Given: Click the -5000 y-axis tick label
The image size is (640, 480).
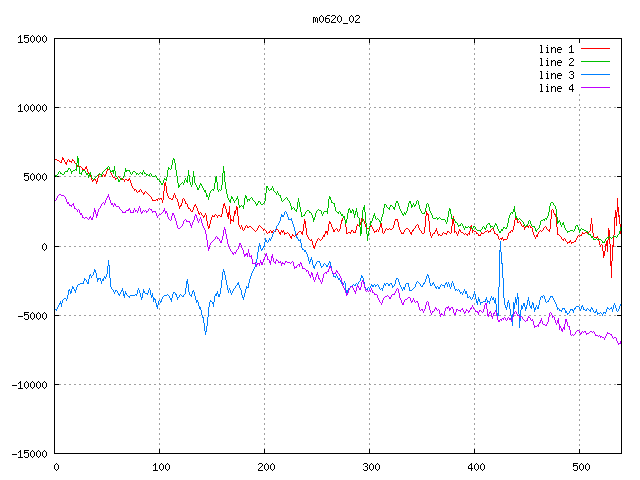Looking at the screenshot, I should tap(32, 315).
